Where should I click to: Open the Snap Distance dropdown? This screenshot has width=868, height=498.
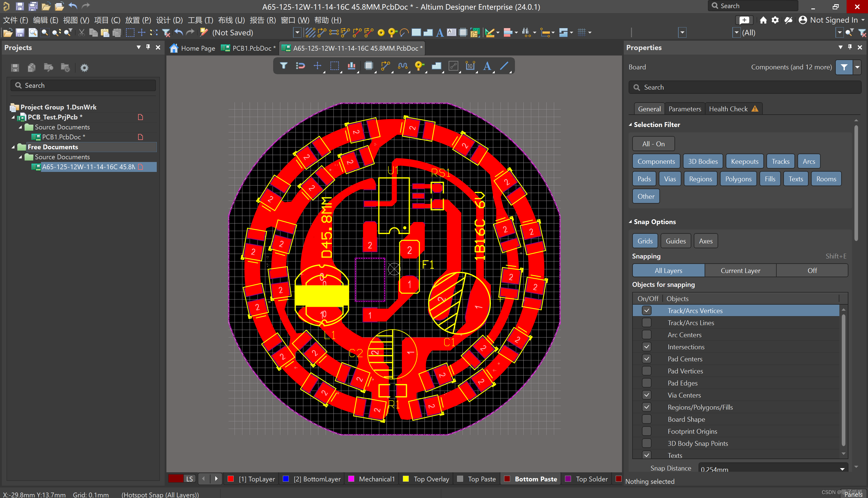pyautogui.click(x=842, y=469)
